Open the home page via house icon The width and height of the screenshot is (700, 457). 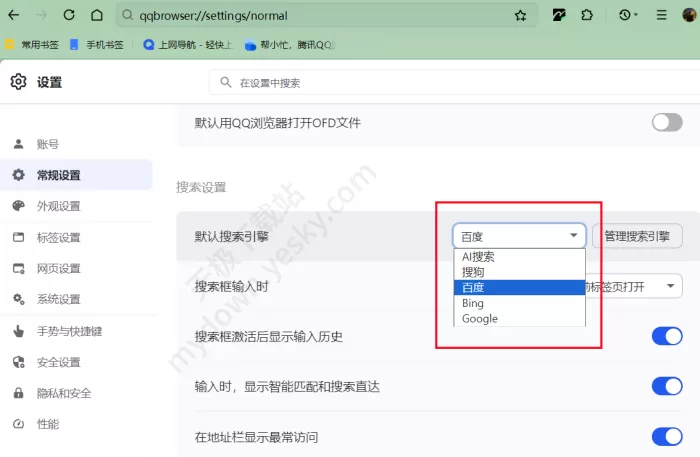point(97,15)
